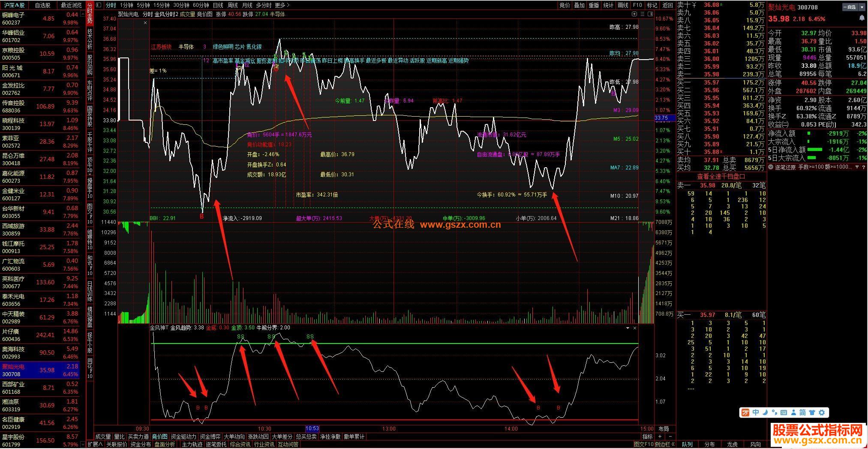Click the Sogou input method logo
Screen dimensions: 868x449
tap(745, 413)
